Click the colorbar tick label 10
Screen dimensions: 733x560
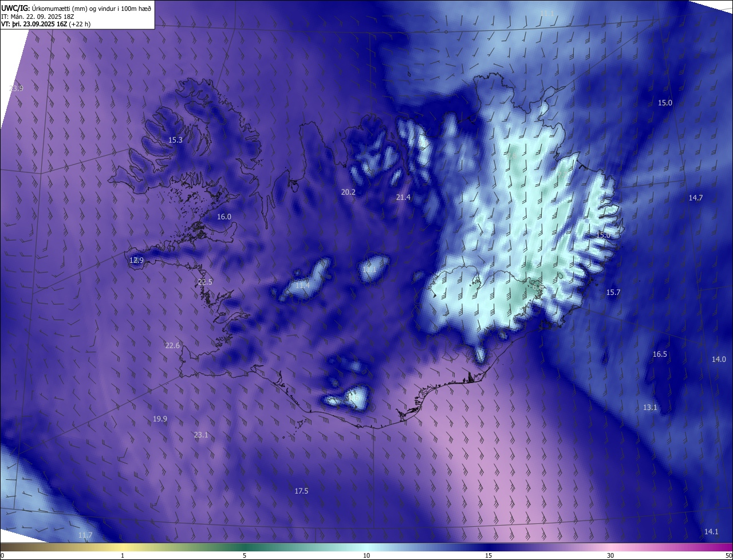(366, 556)
